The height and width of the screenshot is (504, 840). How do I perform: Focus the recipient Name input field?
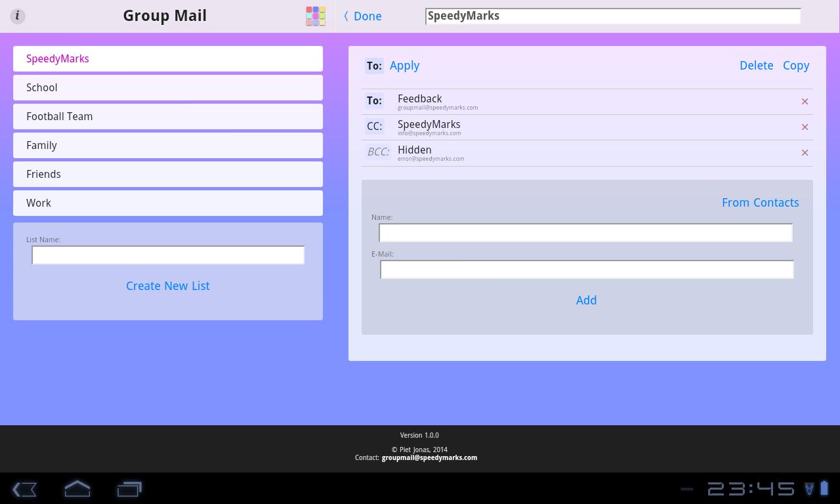pyautogui.click(x=585, y=232)
